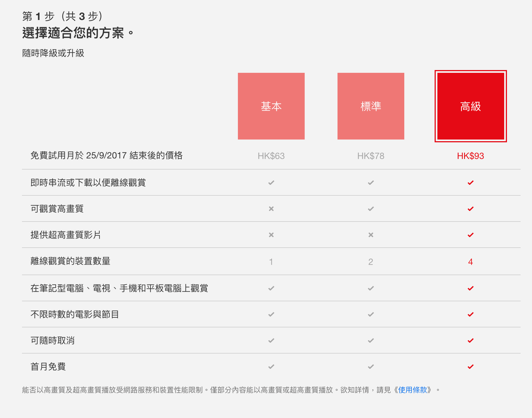Screen dimensions: 532x418
Task: Click 標準 checkmark for 可觀賞高畫質
Action: click(371, 209)
